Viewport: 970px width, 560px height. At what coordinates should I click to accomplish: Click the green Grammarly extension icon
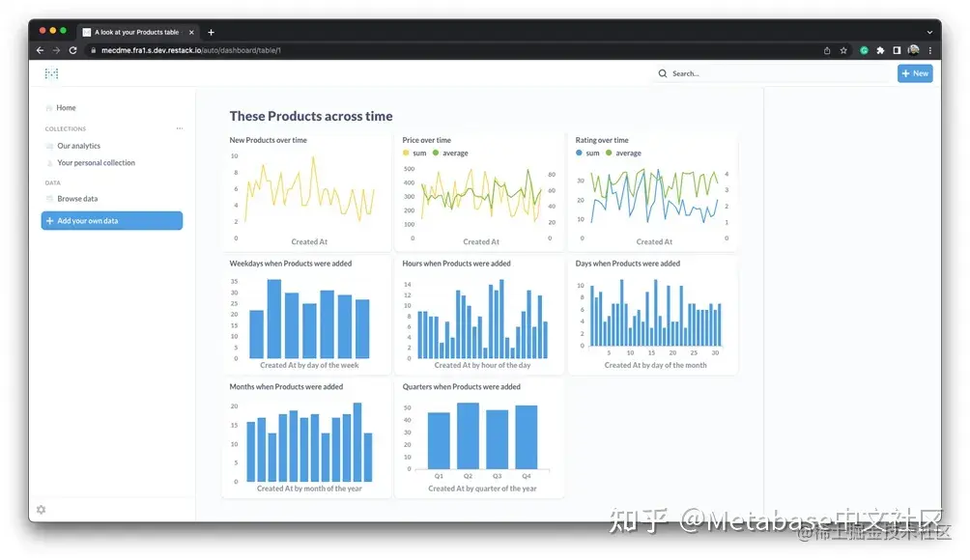point(865,50)
